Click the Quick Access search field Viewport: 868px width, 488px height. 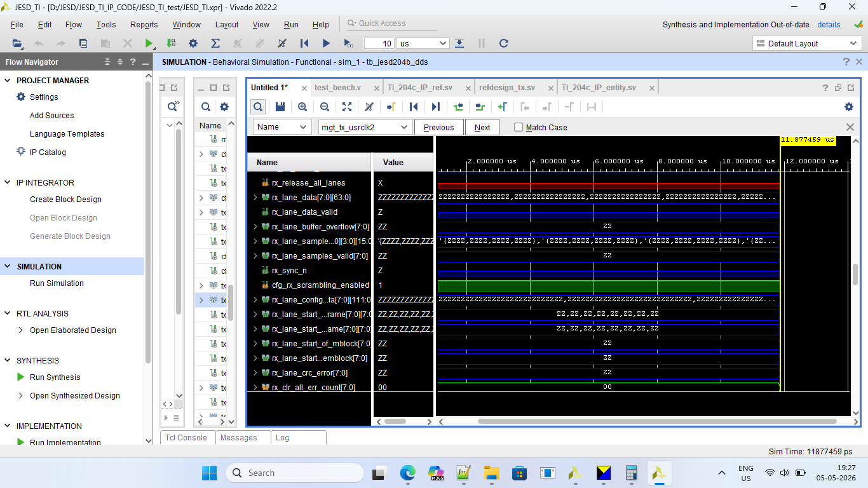(392, 24)
